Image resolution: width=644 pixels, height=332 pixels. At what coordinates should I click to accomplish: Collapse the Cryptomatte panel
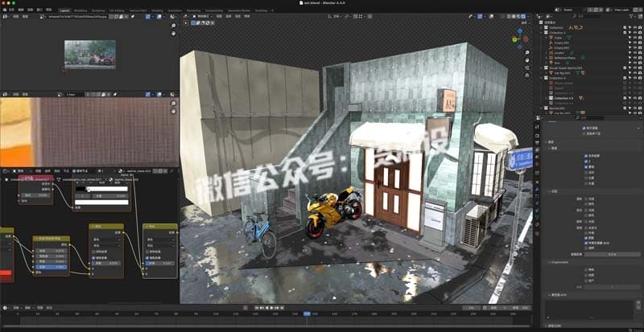coord(548,262)
